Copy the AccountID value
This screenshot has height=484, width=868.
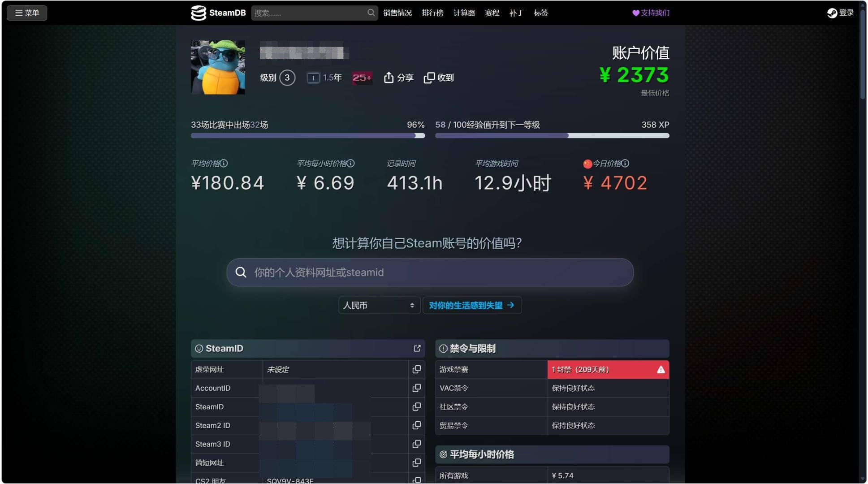click(416, 389)
